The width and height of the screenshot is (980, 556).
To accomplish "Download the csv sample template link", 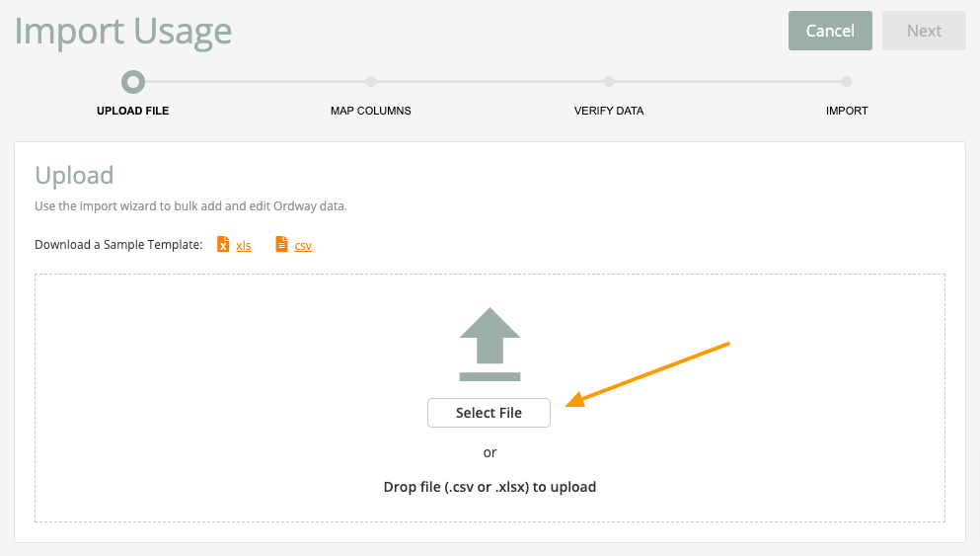I will [x=303, y=246].
